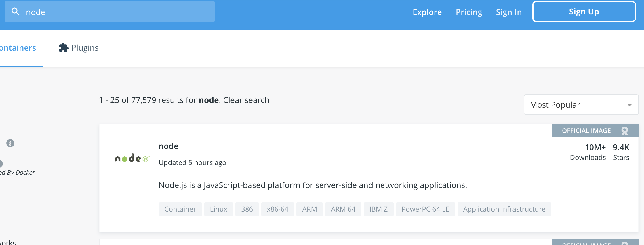Open the Explore page
Viewport: 644px width, 245px height.
(427, 12)
